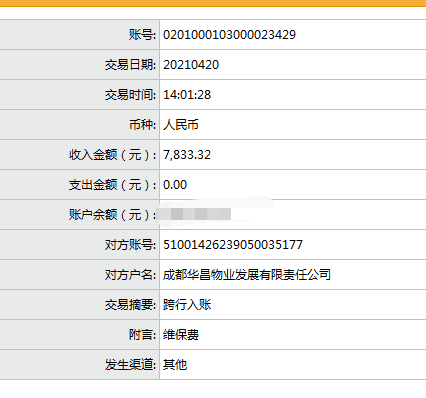Image resolution: width=426 pixels, height=398 pixels.
Task: Click the orange header bar
Action: [213, 3]
